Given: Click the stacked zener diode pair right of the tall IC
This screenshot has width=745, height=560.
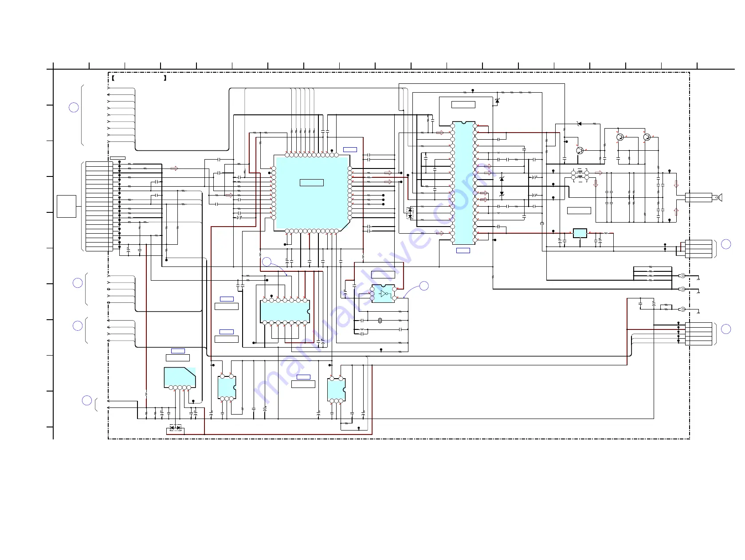Looking at the screenshot, I should point(502,186).
